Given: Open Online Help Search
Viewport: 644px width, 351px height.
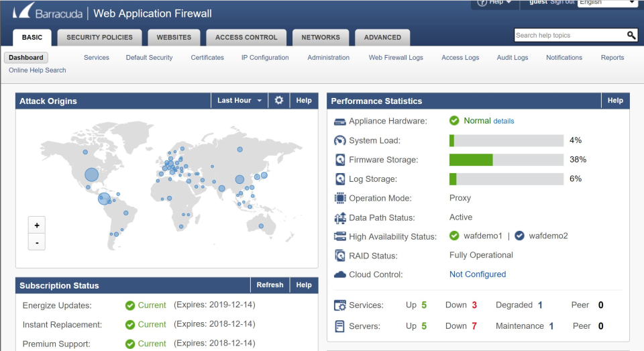Looking at the screenshot, I should tap(38, 70).
